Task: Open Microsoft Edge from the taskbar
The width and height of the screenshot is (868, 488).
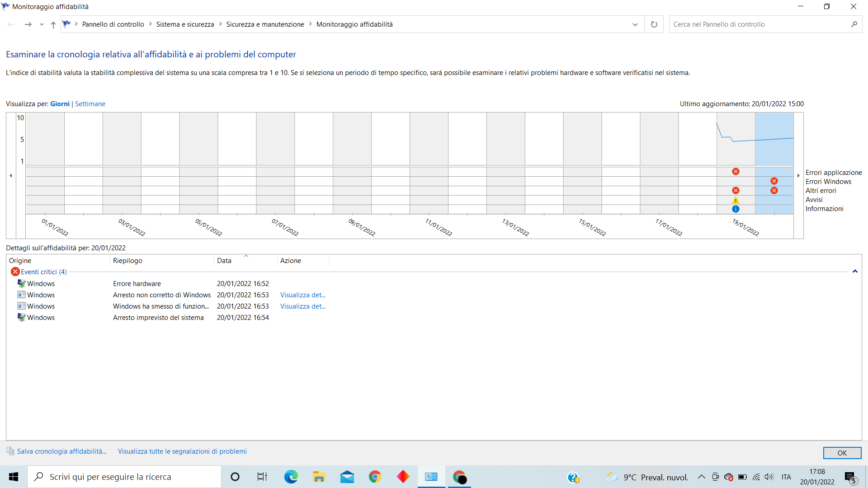Action: (291, 477)
